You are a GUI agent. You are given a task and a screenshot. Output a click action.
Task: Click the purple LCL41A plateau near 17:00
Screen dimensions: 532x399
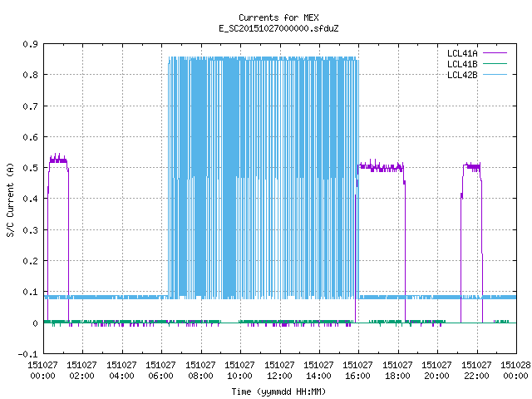point(381,167)
